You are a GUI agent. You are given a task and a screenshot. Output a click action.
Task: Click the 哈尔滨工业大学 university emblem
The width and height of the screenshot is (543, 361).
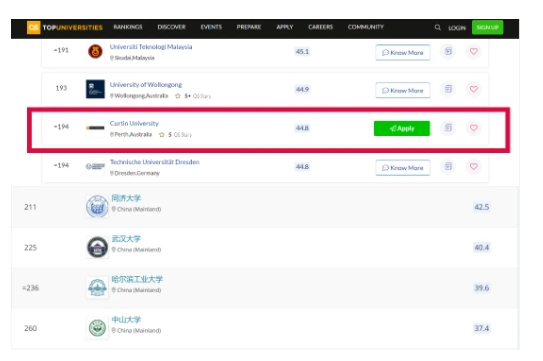coord(97,287)
